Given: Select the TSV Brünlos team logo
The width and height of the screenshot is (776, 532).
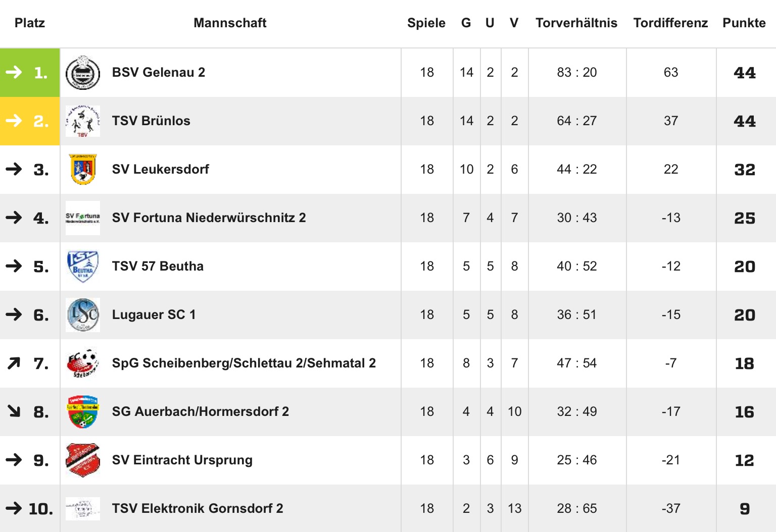Looking at the screenshot, I should click(83, 121).
